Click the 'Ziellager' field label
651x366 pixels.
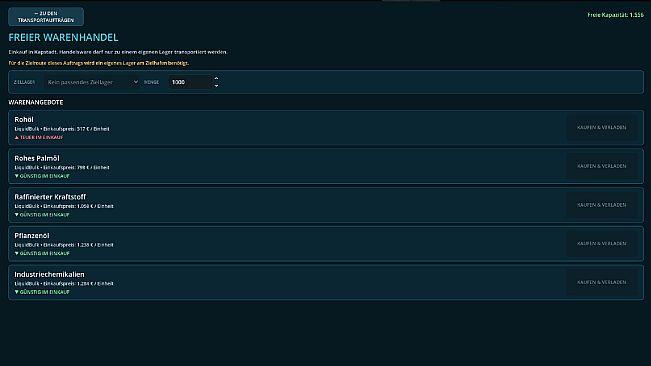[x=24, y=82]
